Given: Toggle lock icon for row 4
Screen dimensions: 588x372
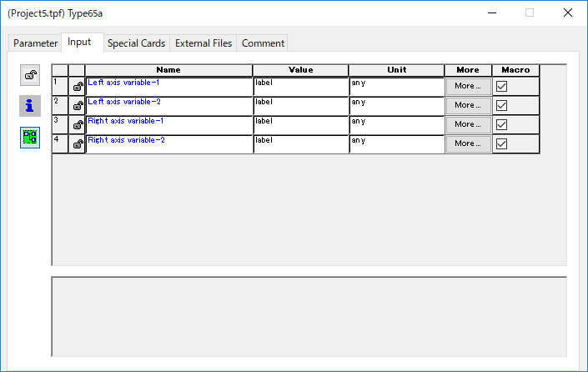Looking at the screenshot, I should (77, 143).
